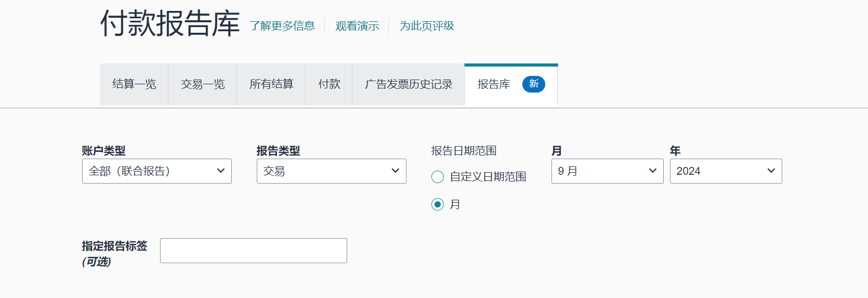Open the 交易一览 tab

(203, 84)
